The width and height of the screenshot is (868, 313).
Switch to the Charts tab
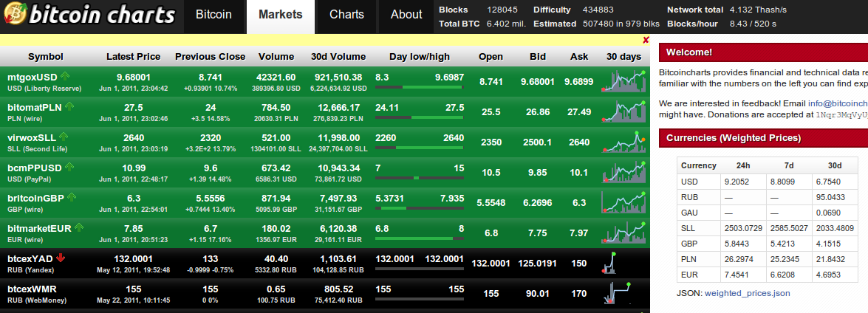coord(347,15)
